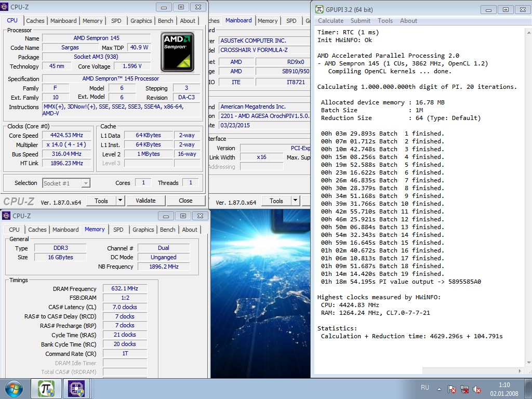Maximize the CPU-Z Memory window

183,216
